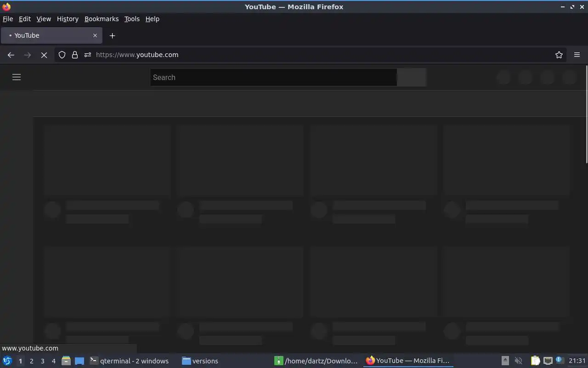Bookmark this page with the star
Screen dimensions: 588x368
coord(559,55)
